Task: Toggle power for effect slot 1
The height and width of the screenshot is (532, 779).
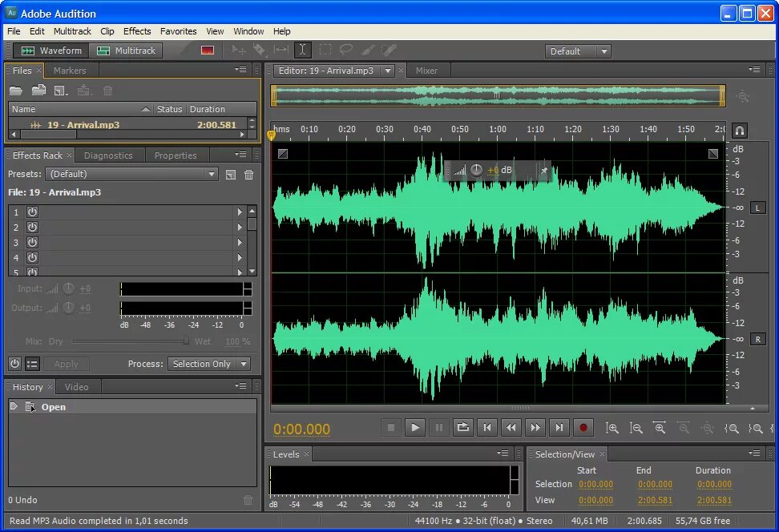Action: pyautogui.click(x=32, y=212)
